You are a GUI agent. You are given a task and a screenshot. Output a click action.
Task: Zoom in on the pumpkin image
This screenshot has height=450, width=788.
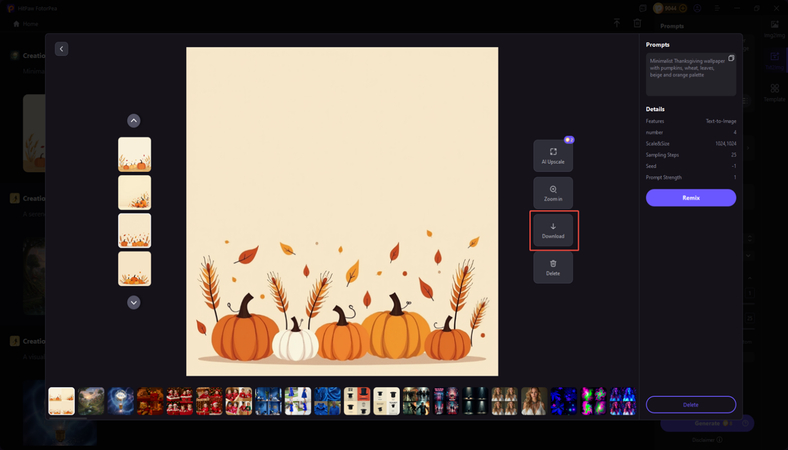pos(552,193)
